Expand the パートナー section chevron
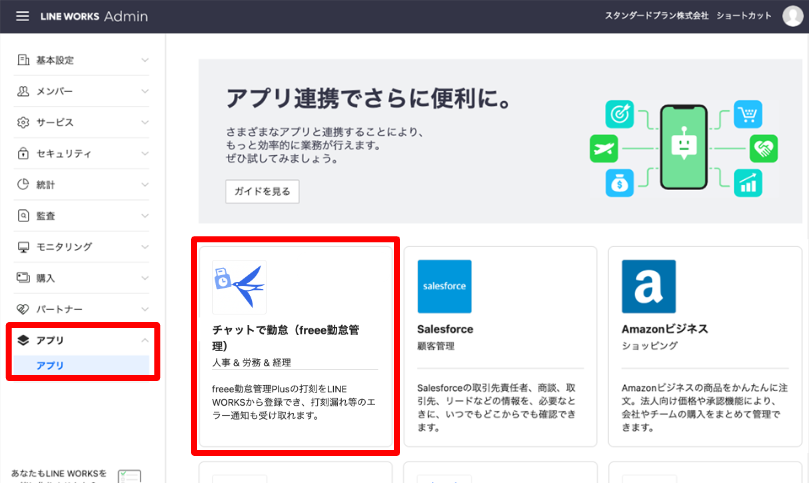Image resolution: width=809 pixels, height=483 pixels. tap(145, 309)
